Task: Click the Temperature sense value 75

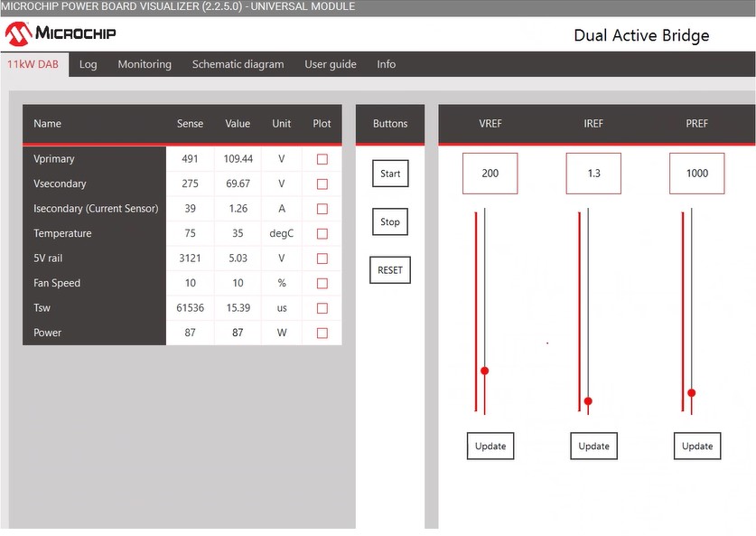Action: (x=190, y=233)
